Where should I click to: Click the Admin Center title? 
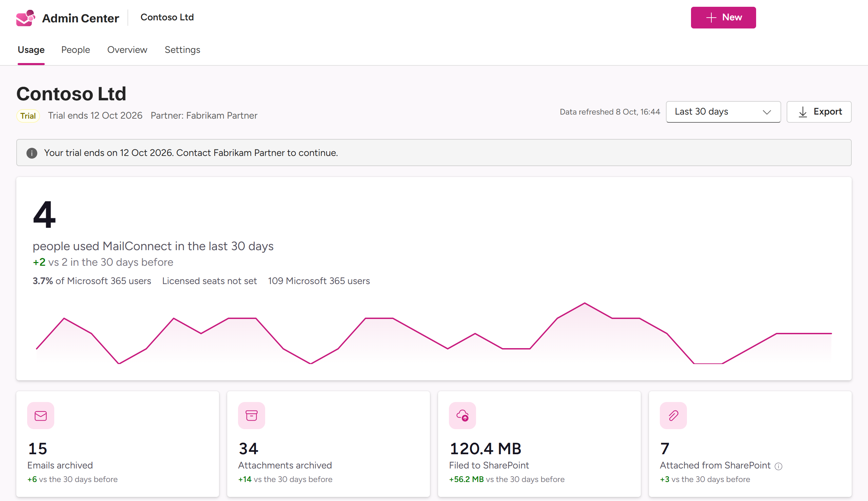pyautogui.click(x=81, y=18)
